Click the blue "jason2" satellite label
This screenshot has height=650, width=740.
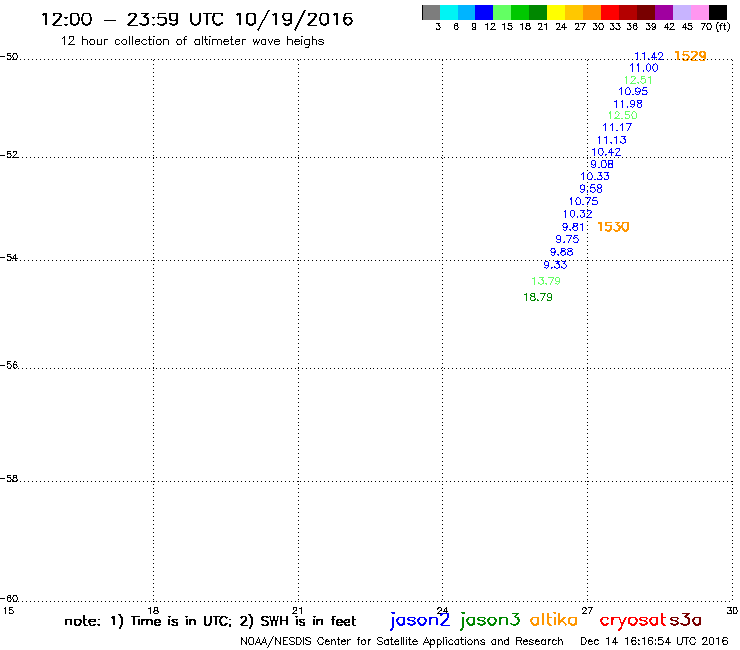tap(420, 620)
